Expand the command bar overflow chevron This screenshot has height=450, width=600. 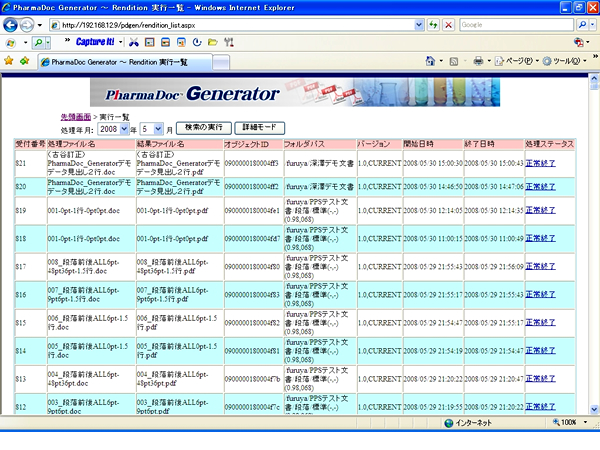595,57
